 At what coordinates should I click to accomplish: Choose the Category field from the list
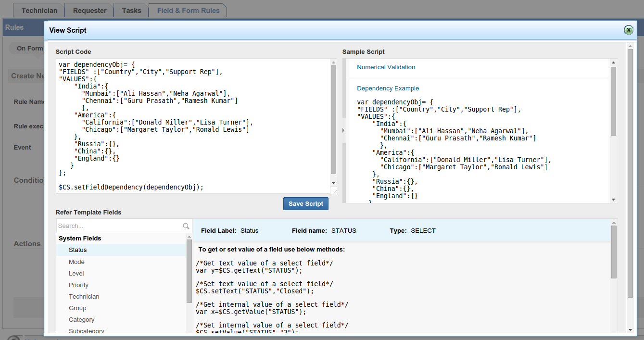81,320
